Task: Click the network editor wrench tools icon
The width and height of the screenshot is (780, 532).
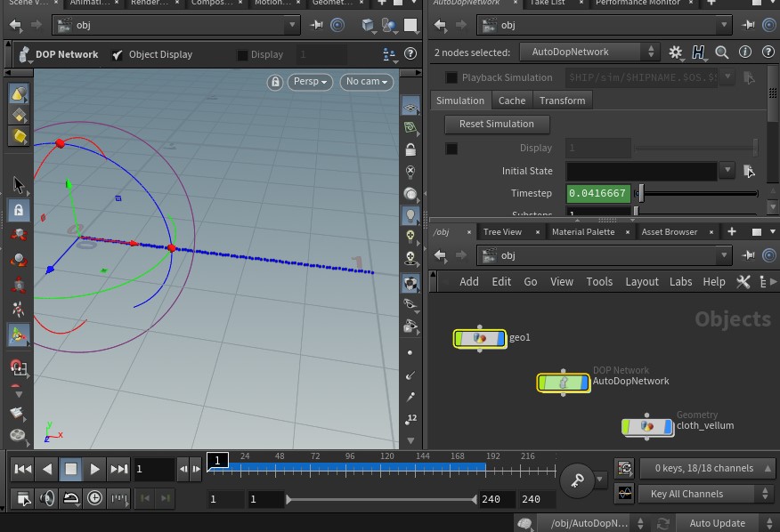Action: point(743,282)
